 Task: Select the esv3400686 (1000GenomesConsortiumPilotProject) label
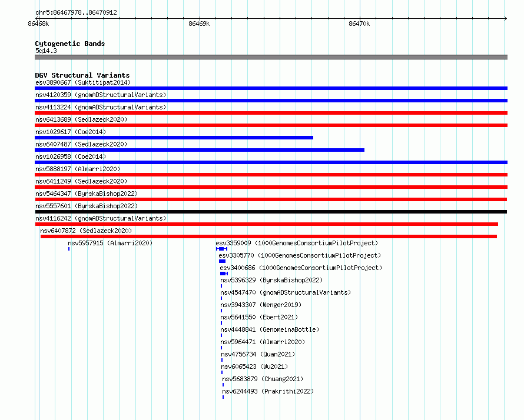pos(301,268)
